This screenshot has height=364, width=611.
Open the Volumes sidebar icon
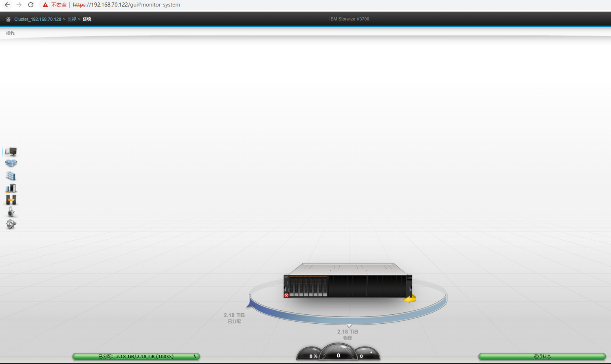click(x=11, y=176)
